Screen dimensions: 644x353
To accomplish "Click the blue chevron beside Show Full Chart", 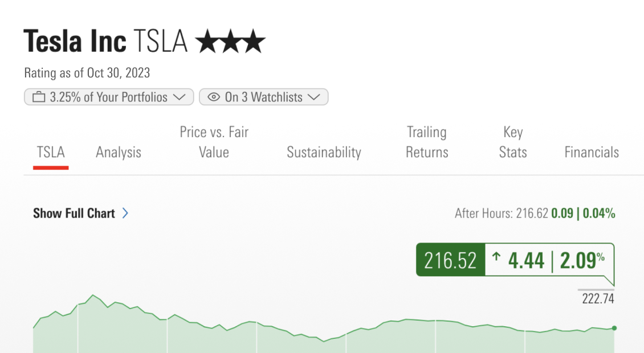I will pos(125,214).
